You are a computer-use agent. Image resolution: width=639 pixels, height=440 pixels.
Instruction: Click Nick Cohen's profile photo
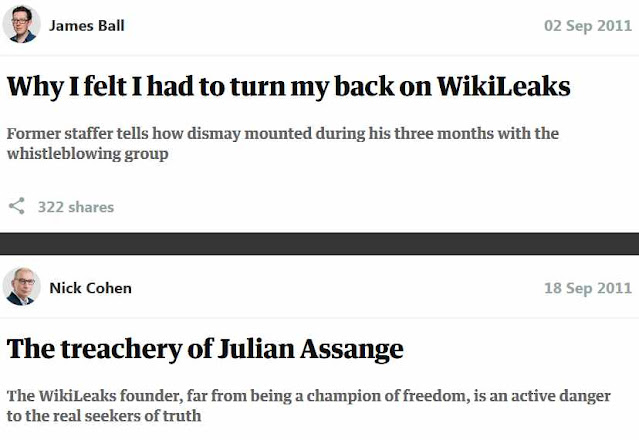coord(22,287)
